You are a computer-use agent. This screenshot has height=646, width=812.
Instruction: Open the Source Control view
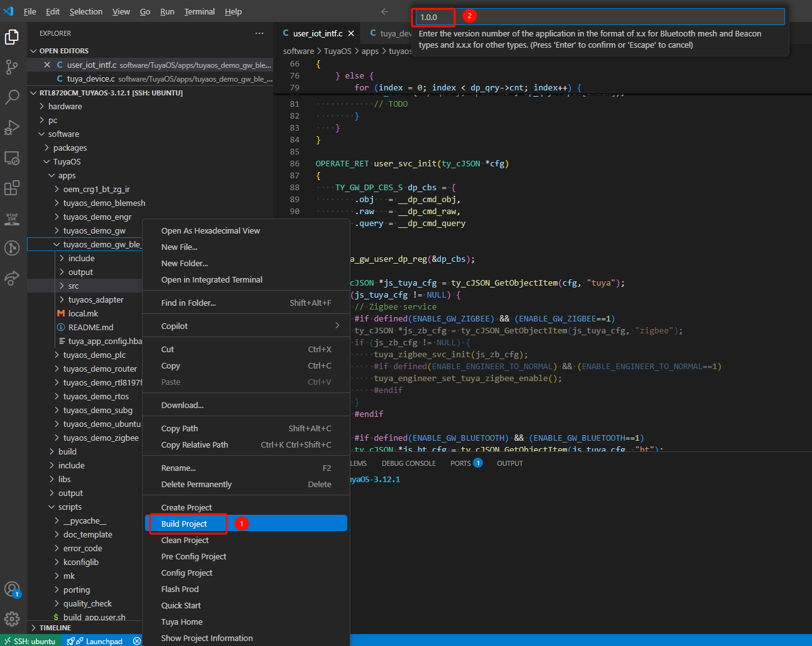[x=12, y=67]
